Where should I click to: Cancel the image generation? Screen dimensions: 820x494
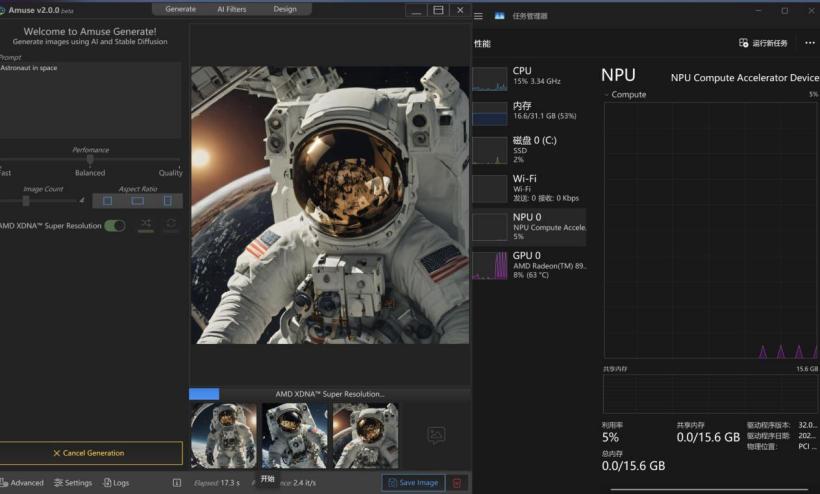pyautogui.click(x=90, y=453)
